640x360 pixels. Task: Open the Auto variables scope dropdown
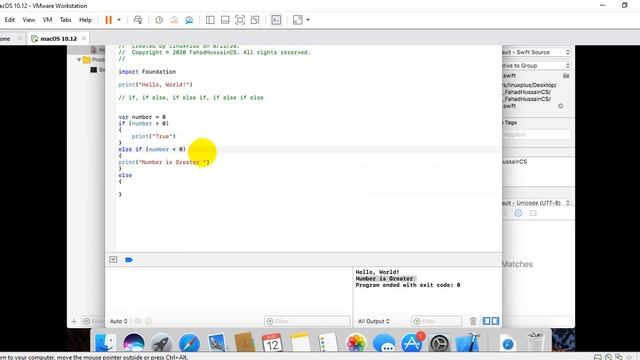coord(119,321)
